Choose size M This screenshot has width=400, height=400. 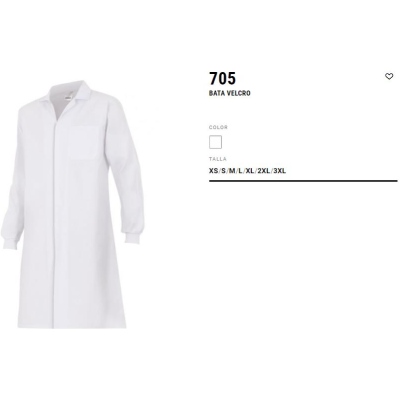231,171
